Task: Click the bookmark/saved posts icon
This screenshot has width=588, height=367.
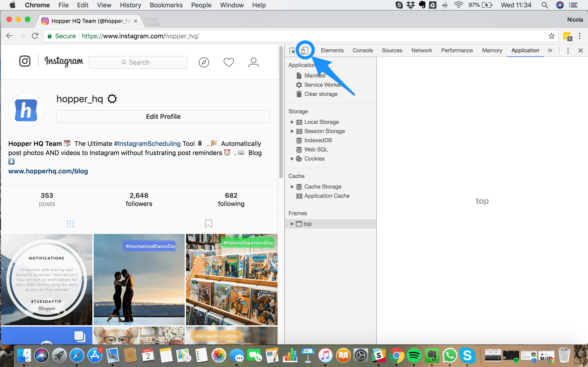Action: (209, 224)
